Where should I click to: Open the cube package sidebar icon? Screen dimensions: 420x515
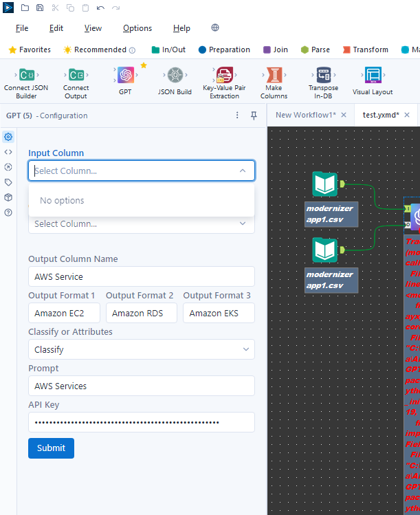click(x=8, y=197)
